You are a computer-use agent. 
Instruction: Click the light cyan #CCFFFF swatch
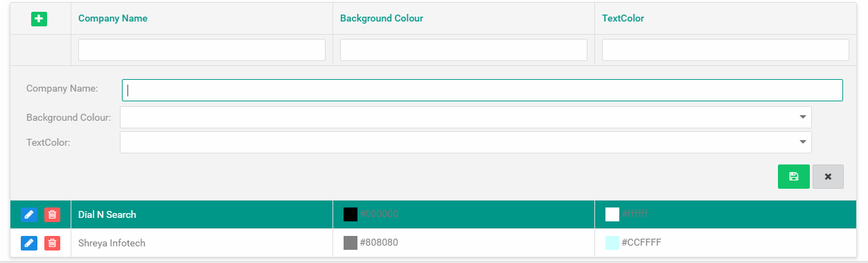612,243
